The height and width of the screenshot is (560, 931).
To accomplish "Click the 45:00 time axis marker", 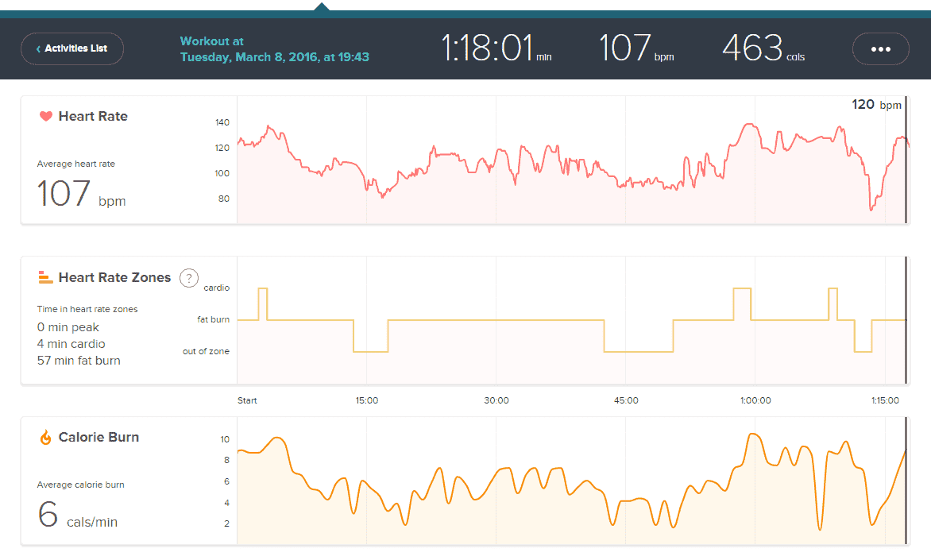I will [x=625, y=400].
